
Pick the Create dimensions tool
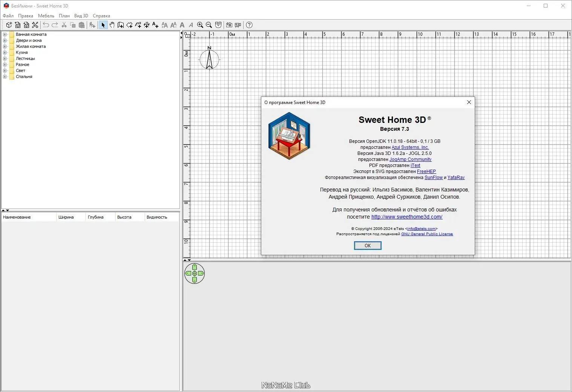point(147,25)
